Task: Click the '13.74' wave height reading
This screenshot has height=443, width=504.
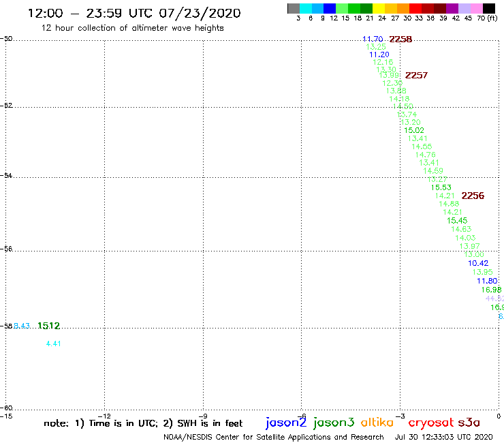Action: pos(407,114)
